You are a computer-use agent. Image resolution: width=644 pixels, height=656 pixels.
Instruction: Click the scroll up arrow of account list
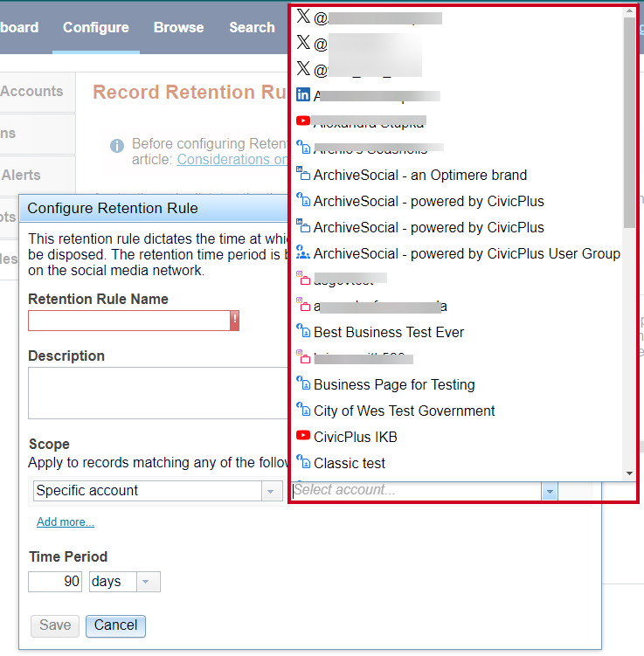[629, 11]
